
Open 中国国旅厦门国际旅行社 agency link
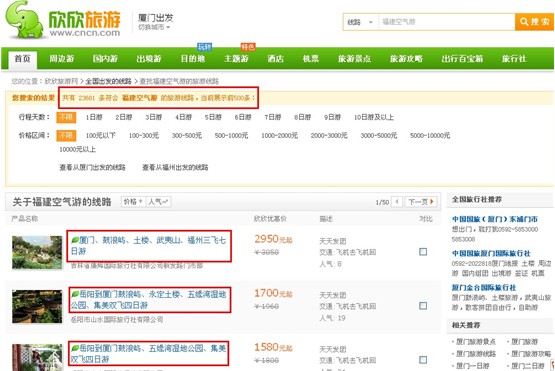(491, 253)
